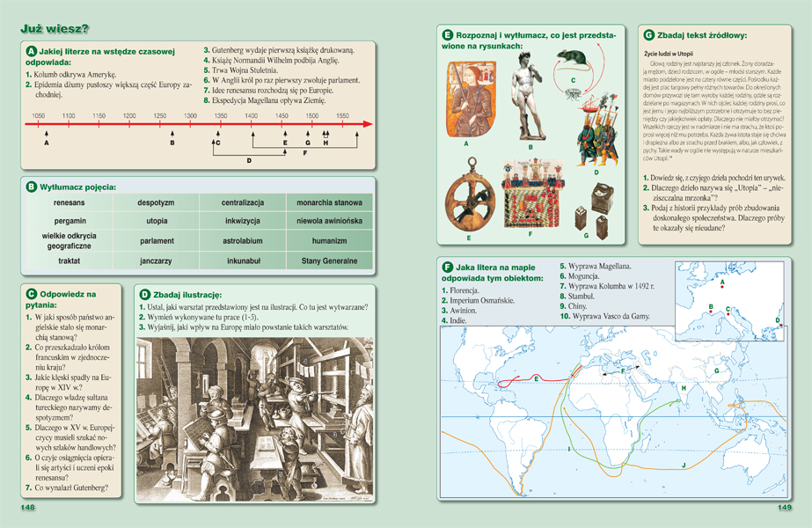Screen dimensions: 812x528
Task: Click the 1350 year label on the timeline
Action: point(221,115)
